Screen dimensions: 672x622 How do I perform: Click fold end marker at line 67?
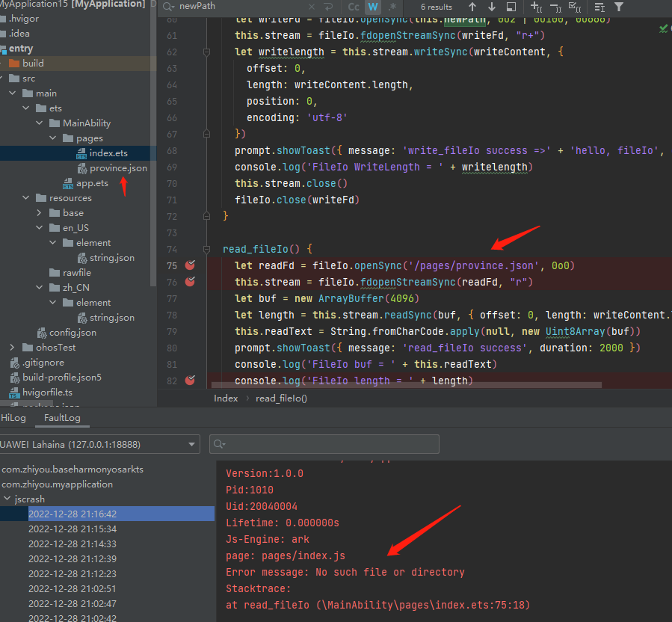pyautogui.click(x=206, y=134)
